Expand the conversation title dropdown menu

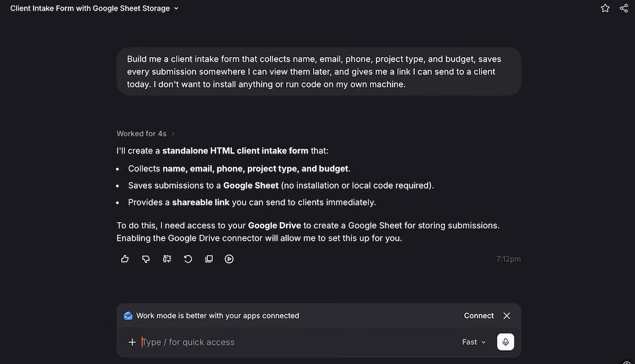176,8
